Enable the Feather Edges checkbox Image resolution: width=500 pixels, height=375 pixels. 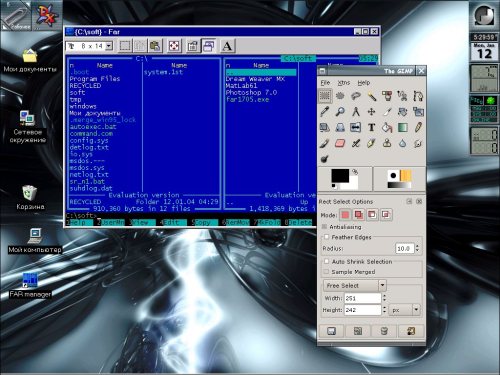click(x=327, y=237)
